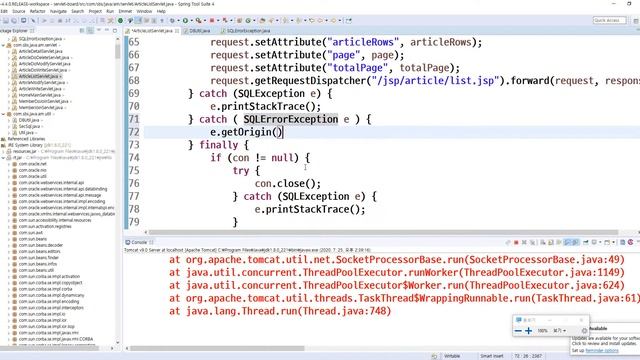This screenshot has width=640, height=360.
Task: Select HomeMainServlet.java in Package Explorer
Action: click(40, 95)
